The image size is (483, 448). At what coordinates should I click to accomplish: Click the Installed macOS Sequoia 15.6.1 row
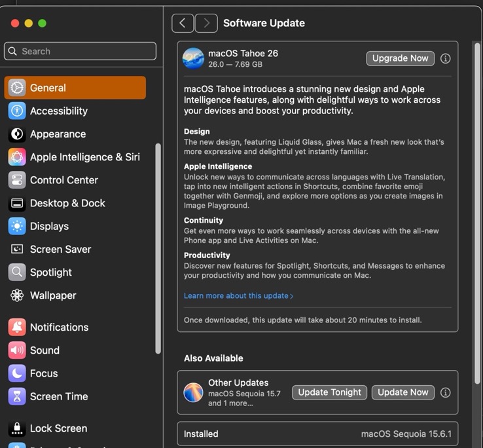point(317,434)
